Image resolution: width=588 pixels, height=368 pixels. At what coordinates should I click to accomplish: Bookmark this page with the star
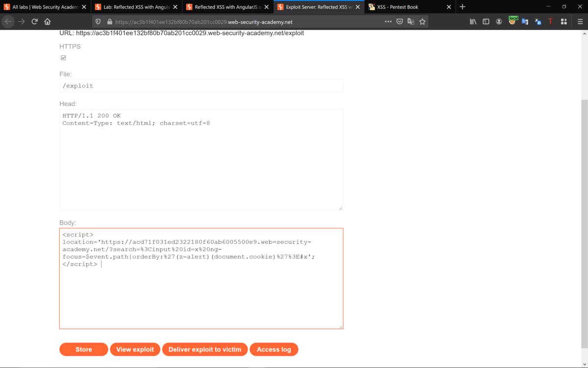[422, 21]
